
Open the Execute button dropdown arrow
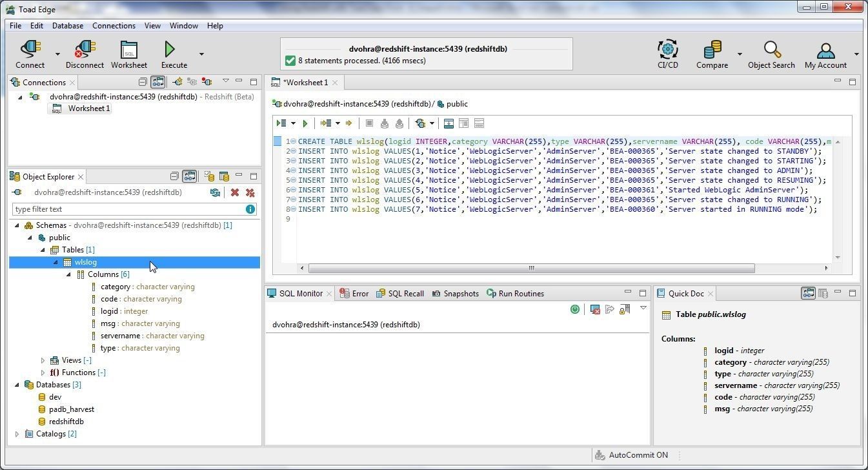coord(201,54)
